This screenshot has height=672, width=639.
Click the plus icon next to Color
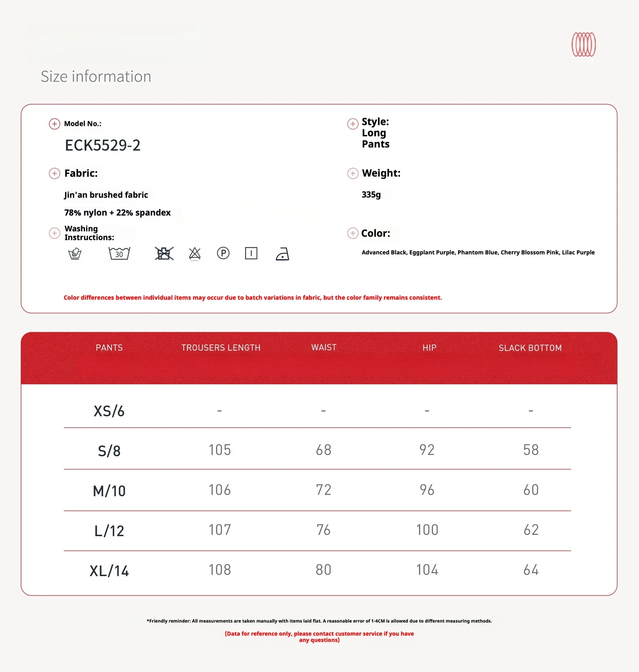pos(352,233)
